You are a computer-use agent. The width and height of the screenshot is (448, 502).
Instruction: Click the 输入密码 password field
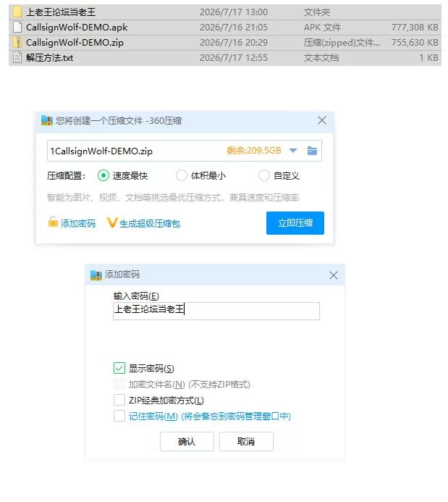[216, 311]
